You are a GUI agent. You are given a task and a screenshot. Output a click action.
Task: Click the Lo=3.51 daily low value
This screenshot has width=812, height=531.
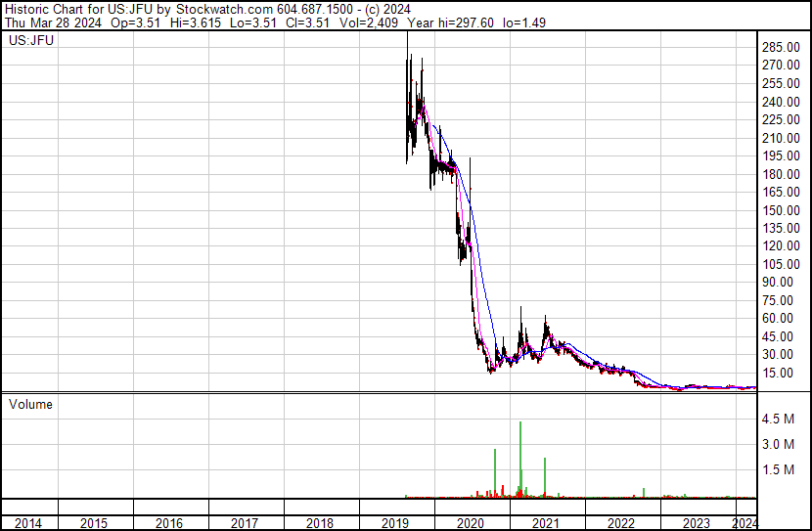pyautogui.click(x=252, y=22)
